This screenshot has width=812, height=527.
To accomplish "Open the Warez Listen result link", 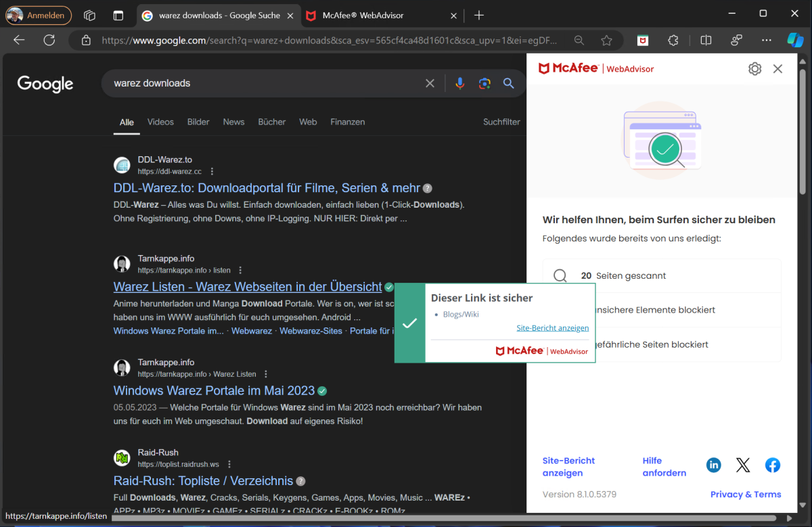I will click(248, 287).
